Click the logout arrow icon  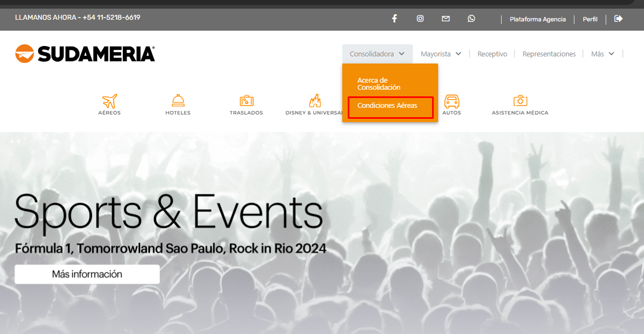coord(619,19)
